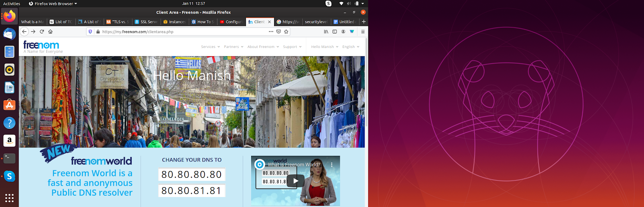
Task: Click the What is Freenom World? title
Action: pos(294,164)
